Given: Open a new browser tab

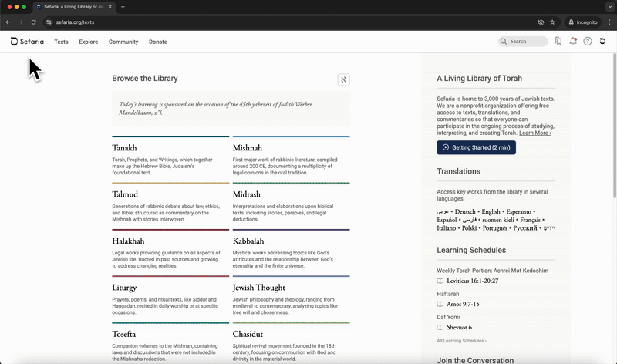Looking at the screenshot, I should point(123,7).
